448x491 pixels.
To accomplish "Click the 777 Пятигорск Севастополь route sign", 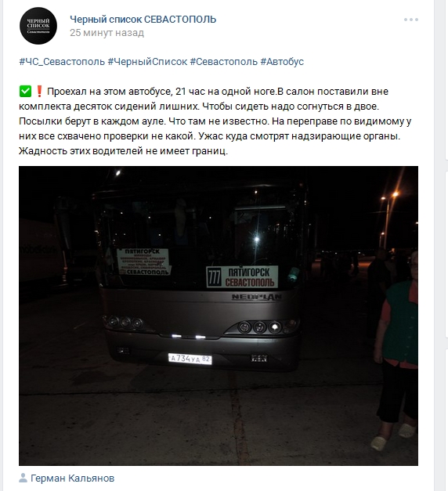I will (x=242, y=276).
